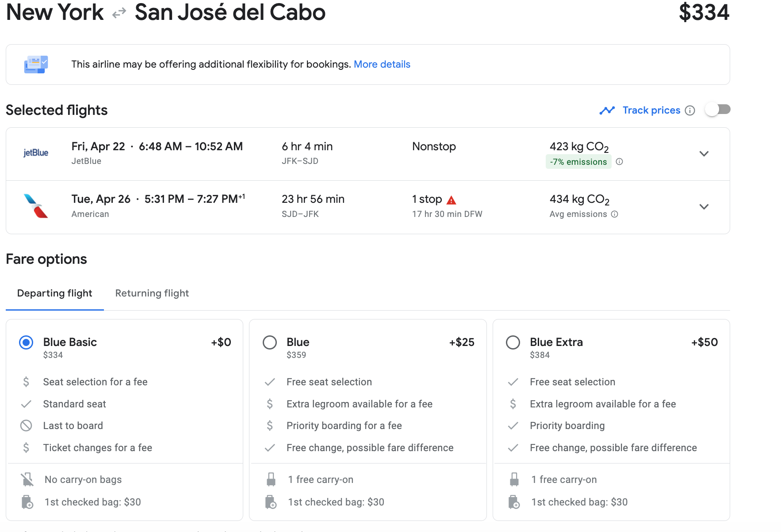The height and width of the screenshot is (532, 781).
Task: Click the Track prices info icon
Action: [690, 110]
